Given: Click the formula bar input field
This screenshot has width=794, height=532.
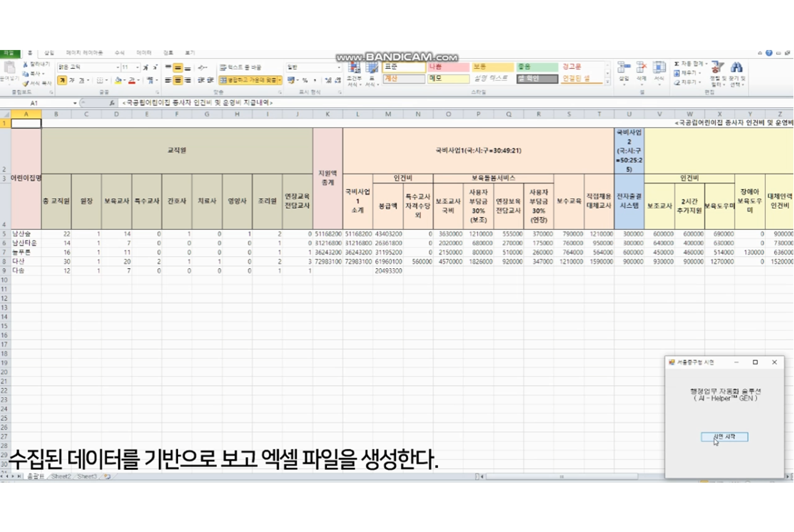Looking at the screenshot, I should tap(427, 104).
